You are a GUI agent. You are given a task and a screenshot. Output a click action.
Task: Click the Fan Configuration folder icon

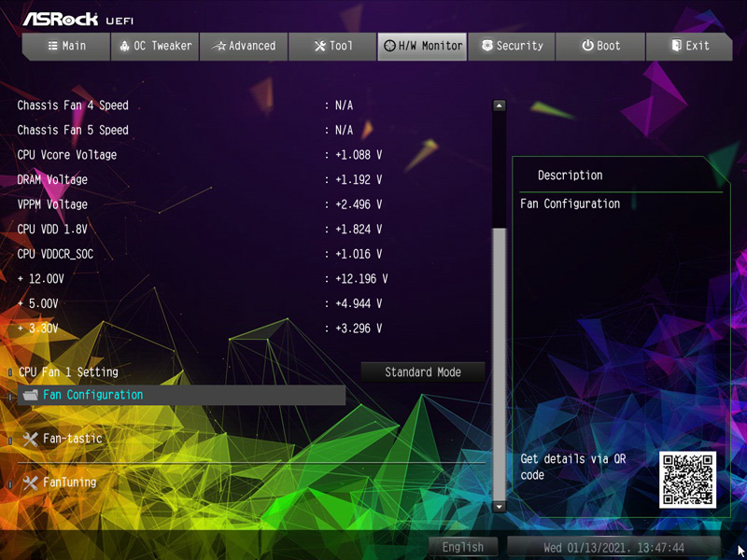(x=31, y=395)
